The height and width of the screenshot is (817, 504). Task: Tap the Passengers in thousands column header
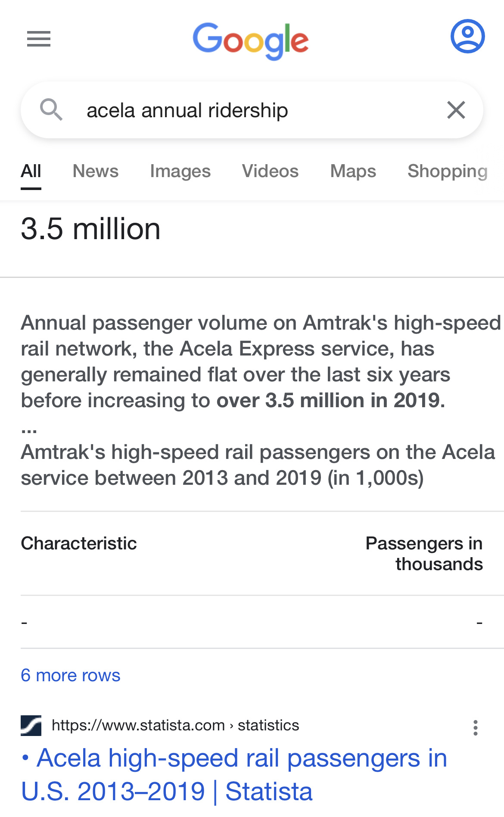tap(424, 554)
